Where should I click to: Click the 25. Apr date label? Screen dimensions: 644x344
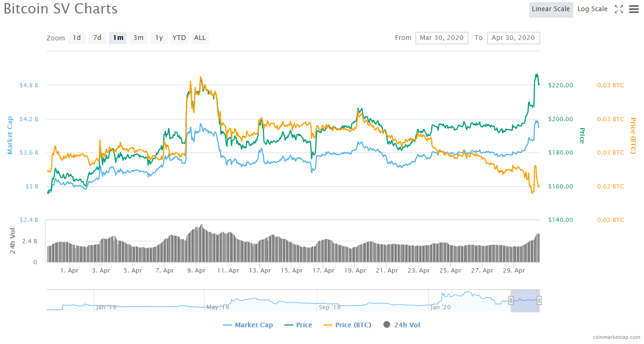click(450, 271)
